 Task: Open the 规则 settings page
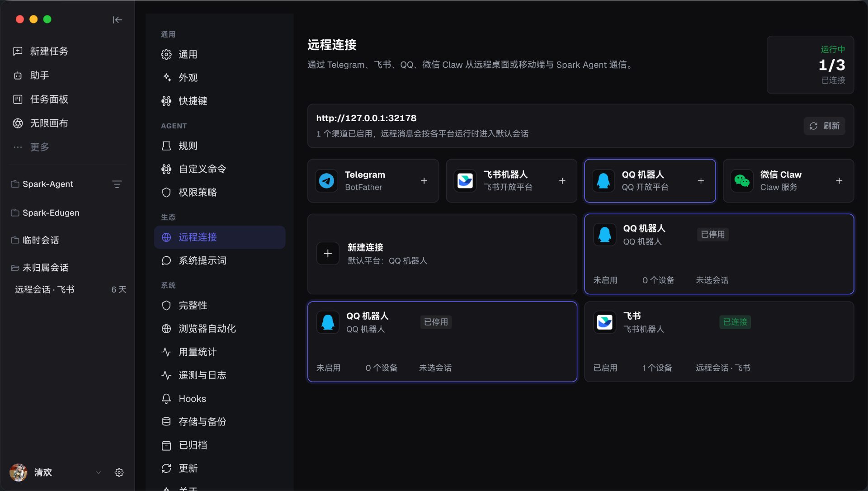point(220,146)
